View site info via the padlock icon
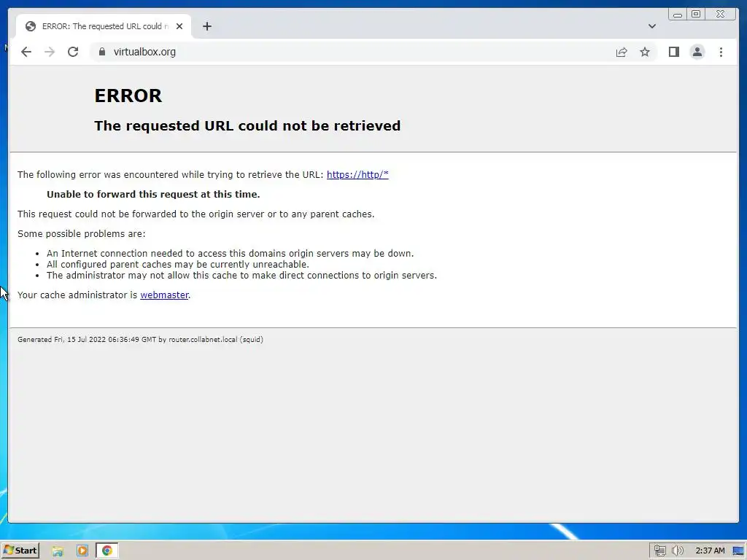This screenshot has width=747, height=560. click(101, 52)
